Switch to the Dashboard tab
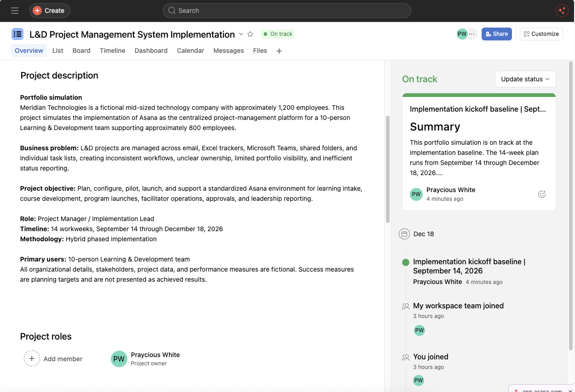This screenshot has height=392, width=575. point(151,51)
